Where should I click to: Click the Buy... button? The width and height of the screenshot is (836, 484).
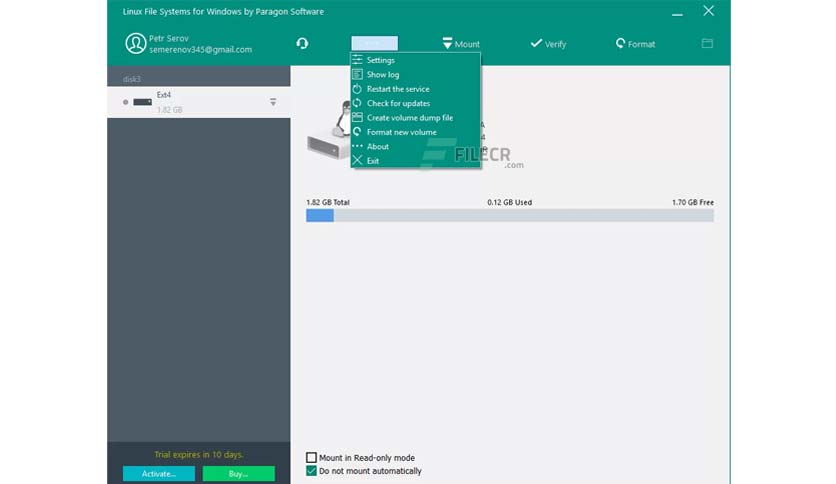click(238, 473)
